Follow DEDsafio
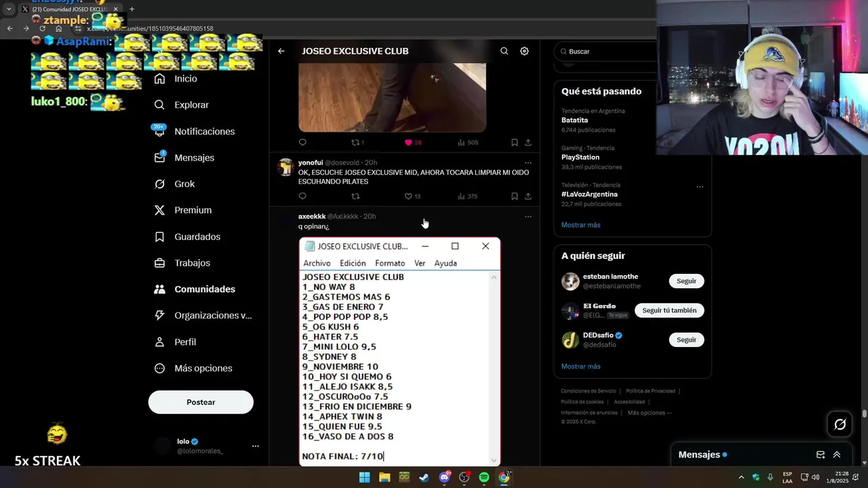The image size is (868, 488). (686, 340)
